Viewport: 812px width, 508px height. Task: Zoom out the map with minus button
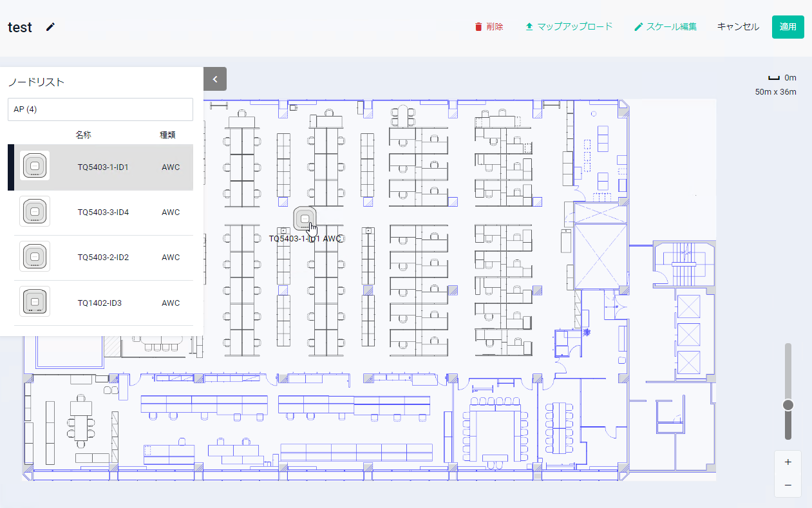tap(788, 485)
